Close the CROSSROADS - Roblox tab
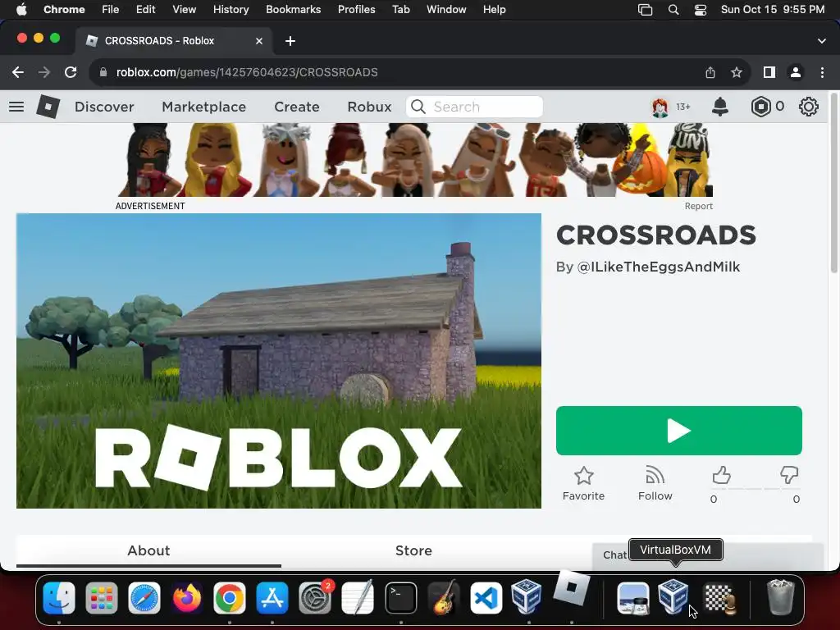Image resolution: width=840 pixels, height=630 pixels. 259,41
